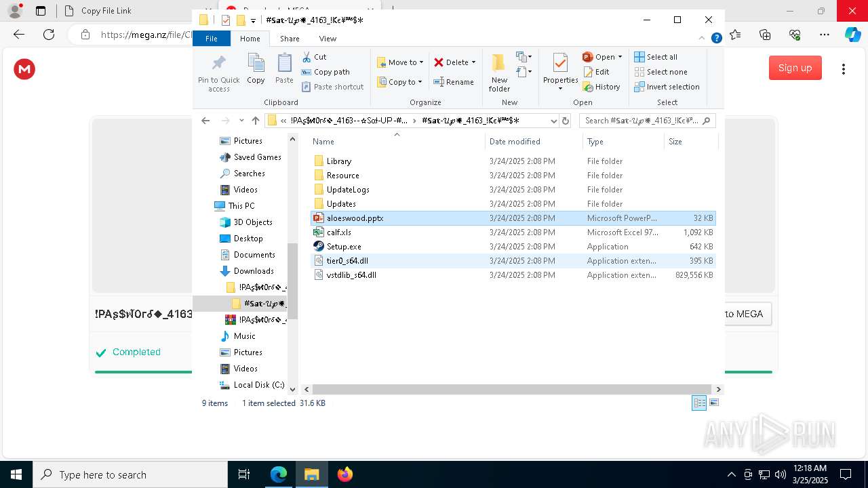Click the taskbar search box
The height and width of the screenshot is (488, 868).
tap(130, 474)
